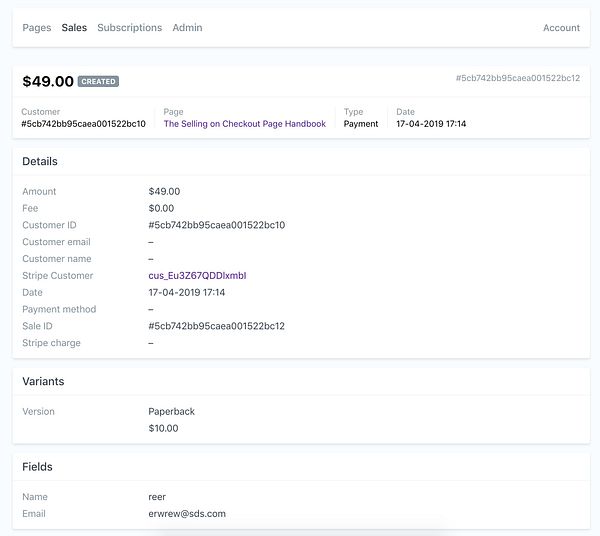The height and width of the screenshot is (536, 600).
Task: Click the Paperback version value
Action: [171, 411]
